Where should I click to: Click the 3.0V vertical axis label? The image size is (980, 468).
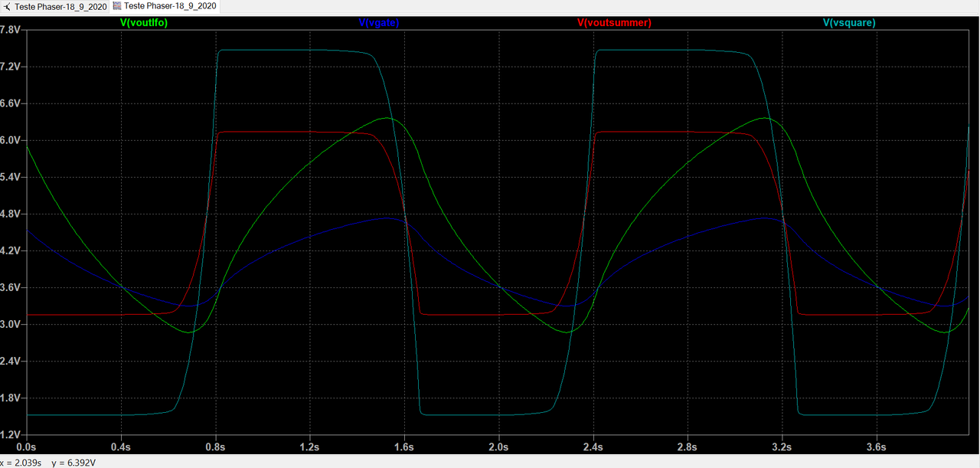tap(11, 324)
